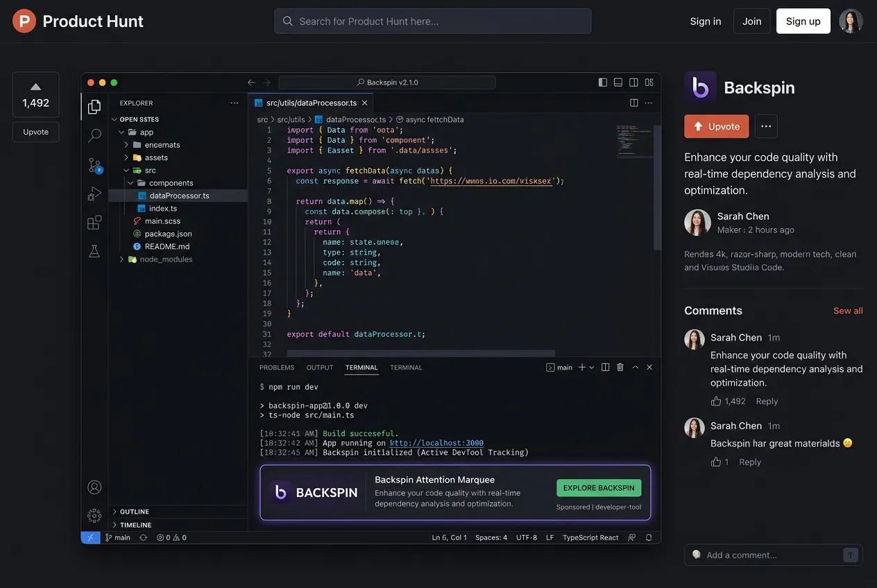Expand the assets folder

(126, 157)
